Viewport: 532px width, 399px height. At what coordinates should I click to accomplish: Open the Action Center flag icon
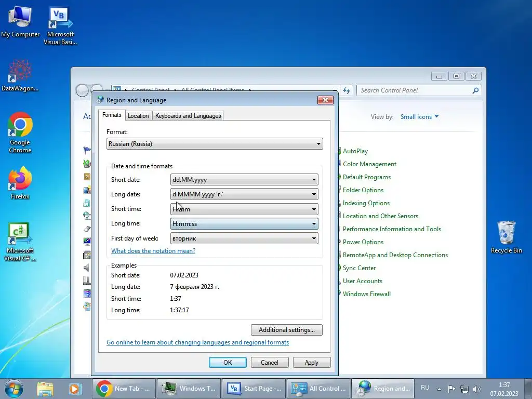(x=451, y=389)
